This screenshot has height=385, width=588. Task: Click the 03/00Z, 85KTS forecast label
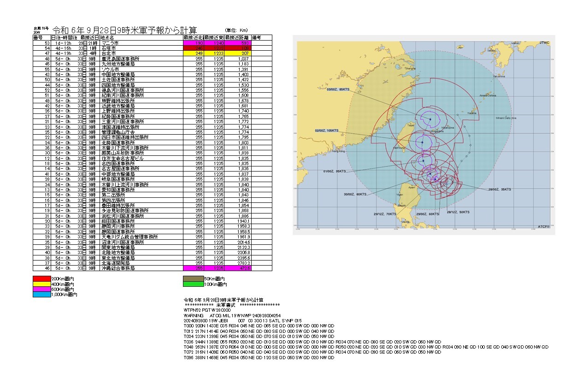pyautogui.click(x=338, y=89)
